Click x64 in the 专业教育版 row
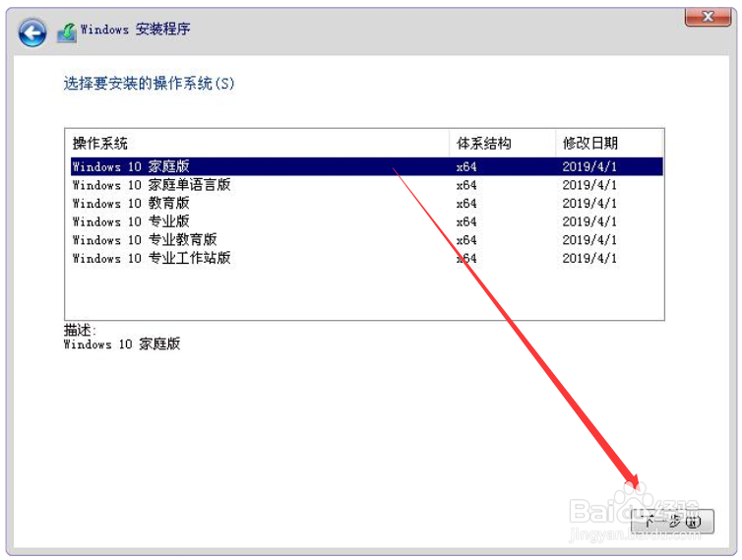The height and width of the screenshot is (560, 742). pos(466,240)
